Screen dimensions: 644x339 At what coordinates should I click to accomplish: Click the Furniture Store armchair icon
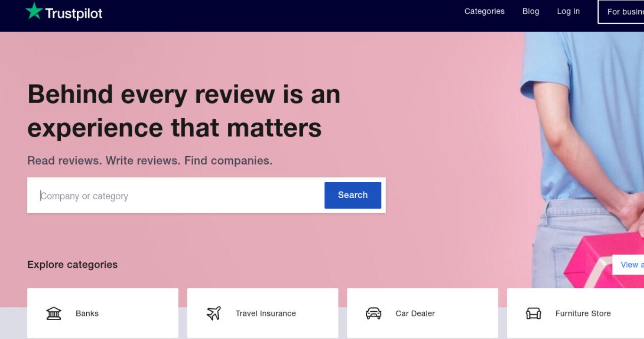(533, 313)
